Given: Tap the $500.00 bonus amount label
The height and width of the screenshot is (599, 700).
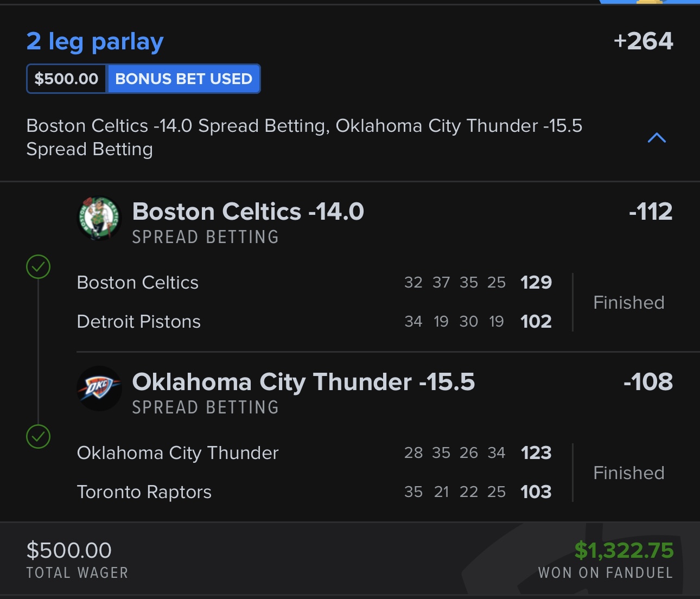Looking at the screenshot, I should point(66,79).
